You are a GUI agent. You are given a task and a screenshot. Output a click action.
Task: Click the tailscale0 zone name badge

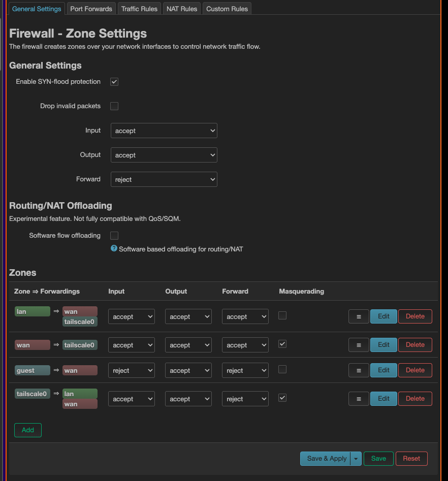click(33, 394)
